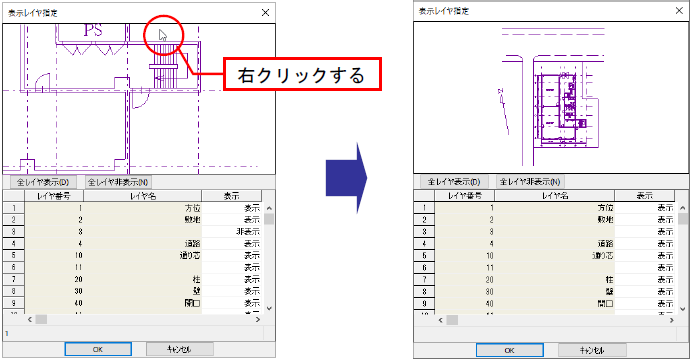
Task: Toggle 表示 cell for 通り芯 layer in left table
Action: coord(231,255)
